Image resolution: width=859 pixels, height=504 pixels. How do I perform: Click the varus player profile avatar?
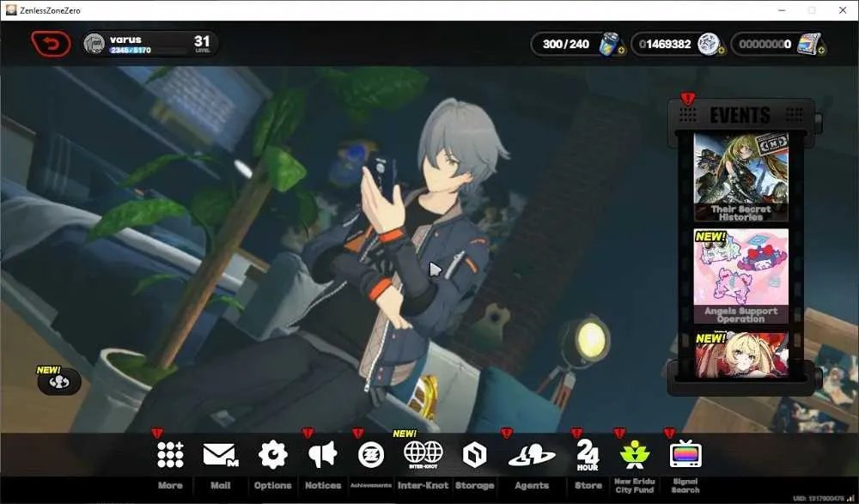pyautogui.click(x=94, y=43)
